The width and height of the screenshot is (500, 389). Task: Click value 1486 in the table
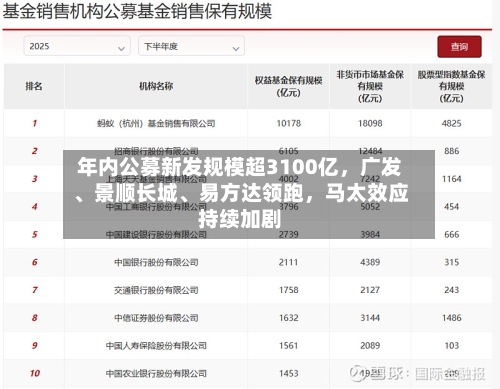452,318
